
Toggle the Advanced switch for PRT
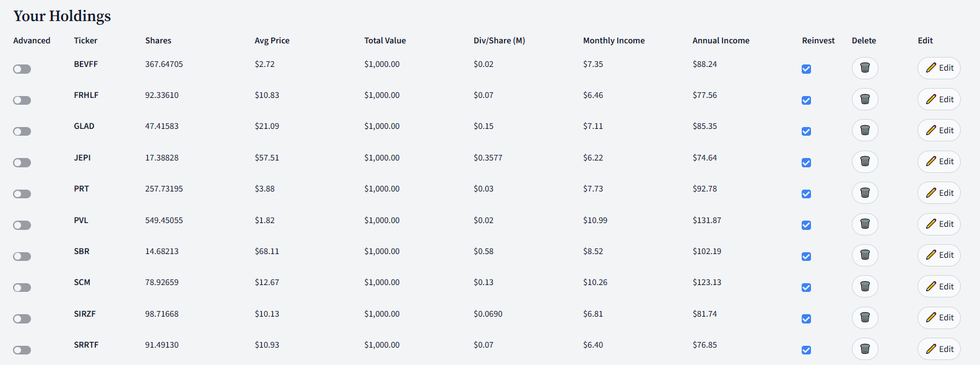(22, 193)
